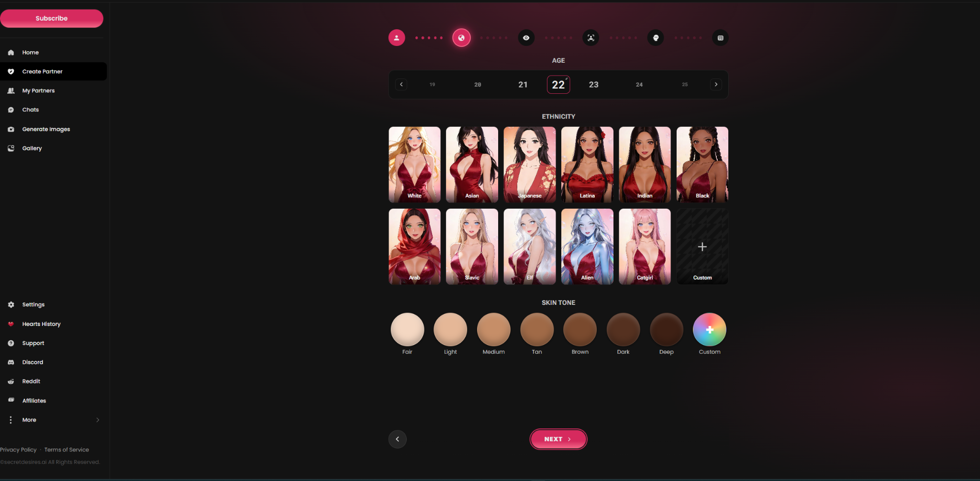Click the Discord logo icon

click(x=11, y=362)
